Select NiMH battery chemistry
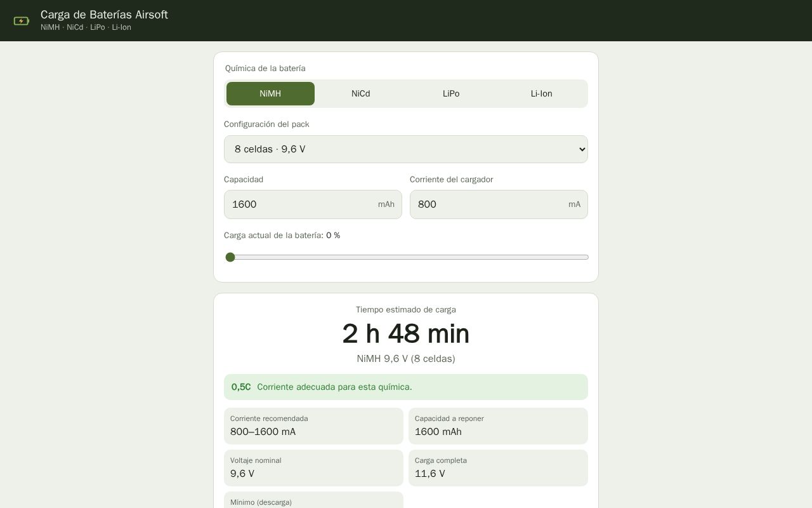The height and width of the screenshot is (508, 812). point(270,93)
